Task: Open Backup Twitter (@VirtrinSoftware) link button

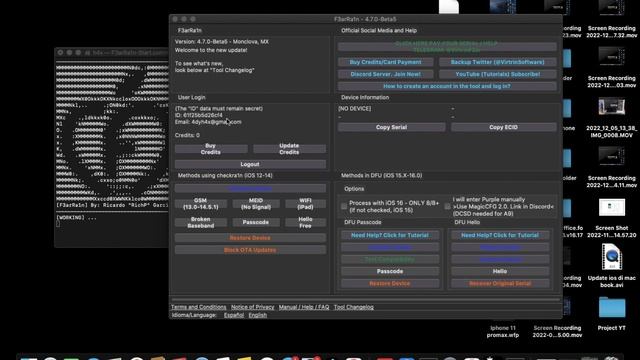Action: click(498, 62)
